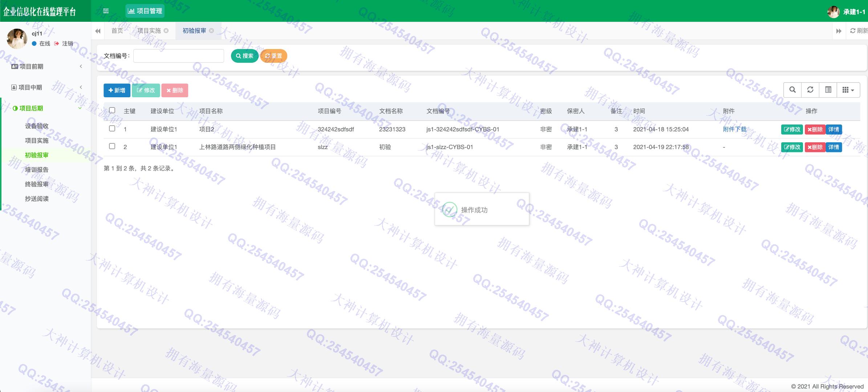Switch to the 初验报审 tab

pos(194,30)
